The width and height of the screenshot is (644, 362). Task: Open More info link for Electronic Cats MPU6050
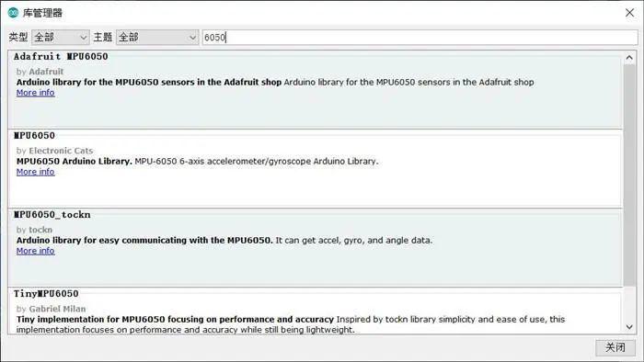point(35,172)
